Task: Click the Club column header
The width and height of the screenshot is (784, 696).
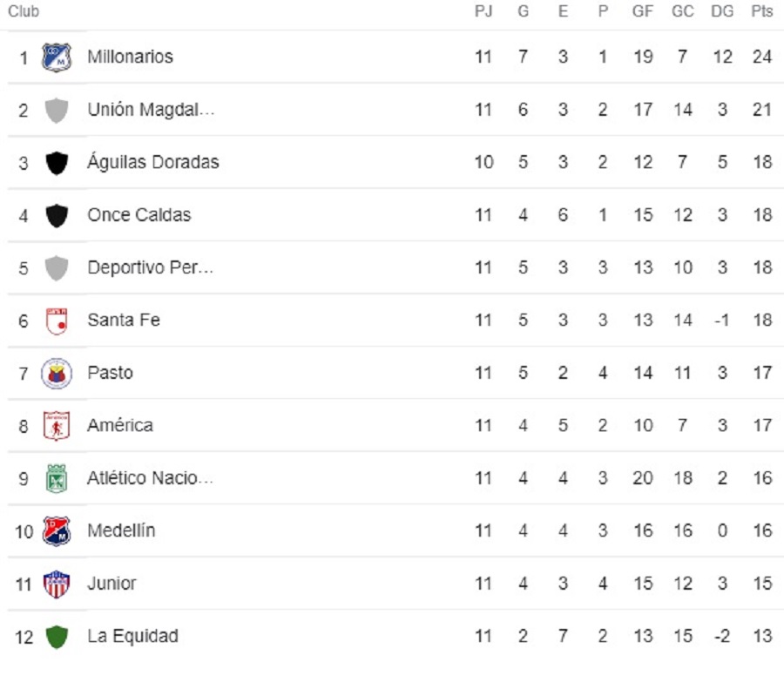Action: 24,11
